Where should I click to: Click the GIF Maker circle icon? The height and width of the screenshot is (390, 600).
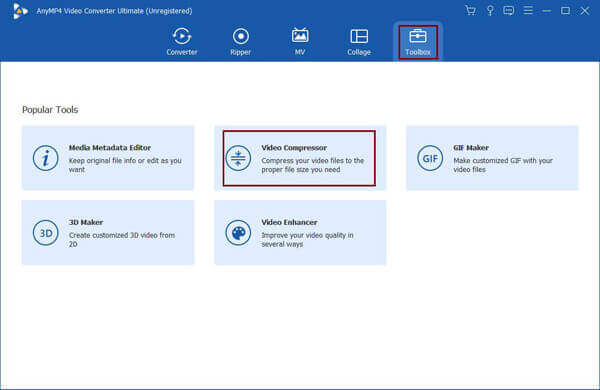point(430,158)
